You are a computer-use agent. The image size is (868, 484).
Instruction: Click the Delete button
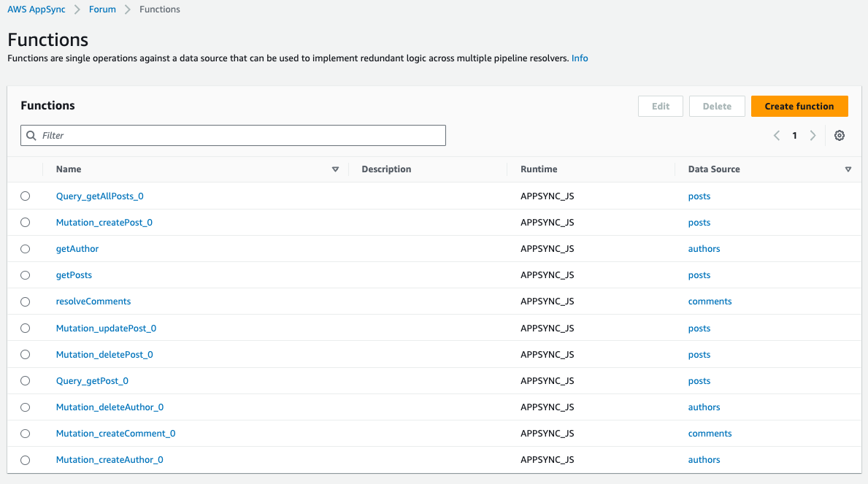(x=717, y=107)
